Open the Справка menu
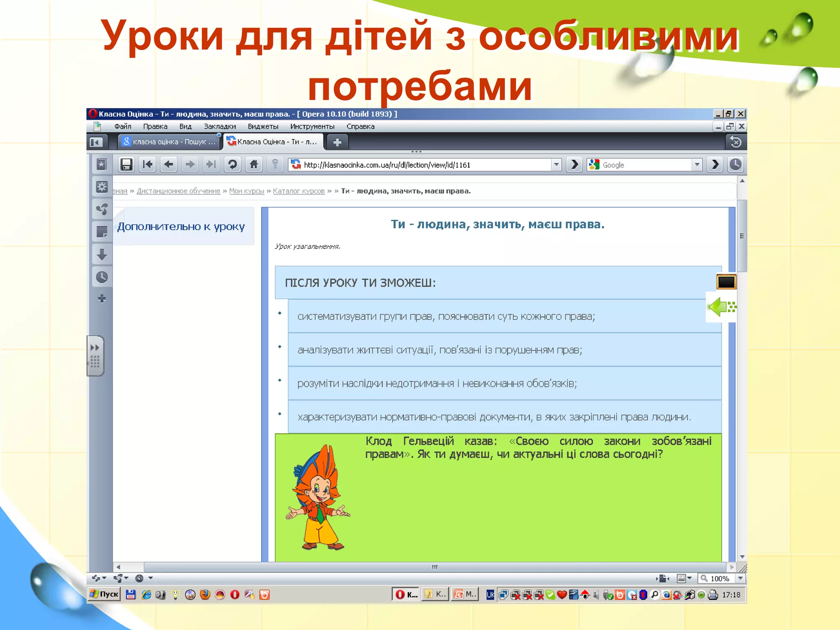Image resolution: width=840 pixels, height=630 pixels. pyautogui.click(x=361, y=126)
